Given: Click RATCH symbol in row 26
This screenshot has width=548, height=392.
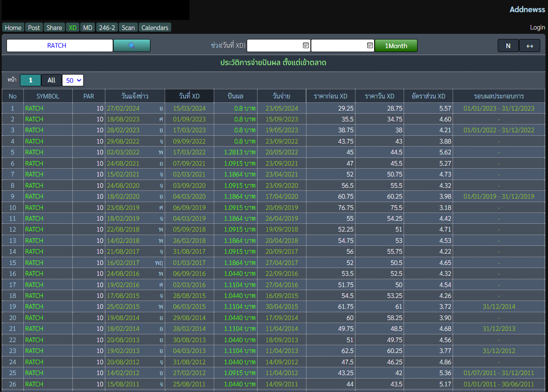Looking at the screenshot, I should [x=34, y=384].
